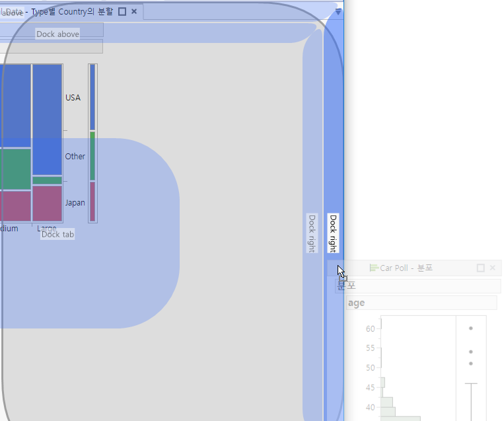Click the Large category label
Viewport: 504px width, 421px height.
point(47,228)
